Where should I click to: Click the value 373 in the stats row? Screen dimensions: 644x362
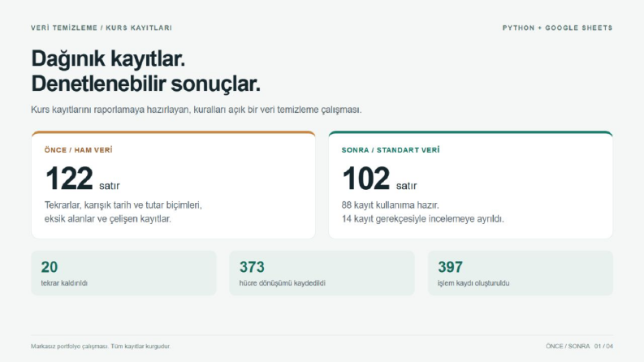252,267
